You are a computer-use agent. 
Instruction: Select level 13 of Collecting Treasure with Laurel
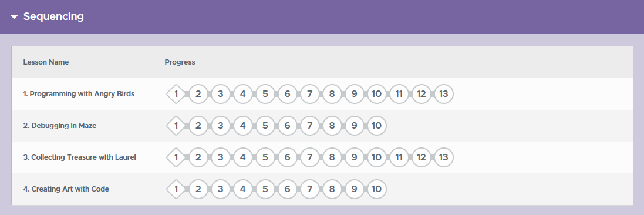443,157
